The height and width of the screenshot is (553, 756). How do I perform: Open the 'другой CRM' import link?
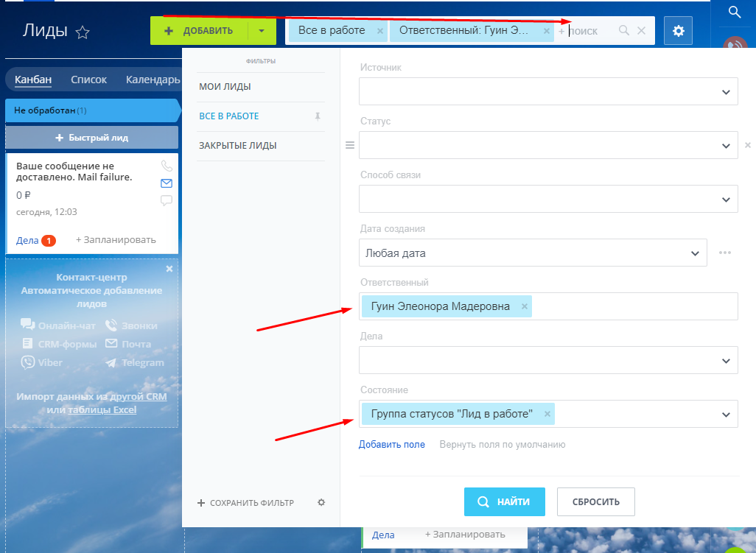click(x=139, y=396)
